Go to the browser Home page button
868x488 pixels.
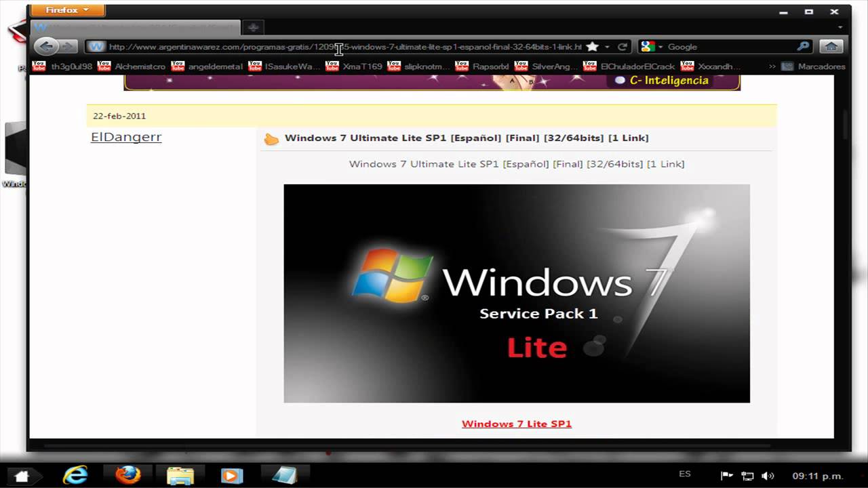pos(831,47)
